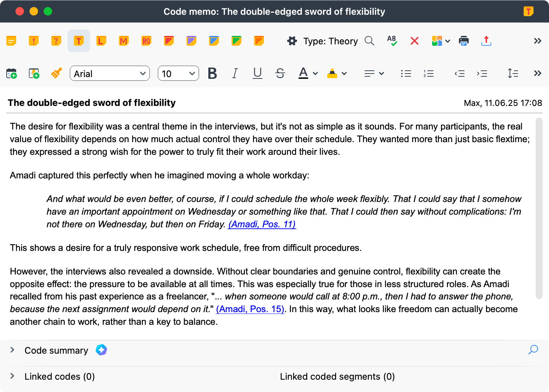The image size is (549, 392).
Task: Insert table with table plus icon
Action: coord(34,74)
